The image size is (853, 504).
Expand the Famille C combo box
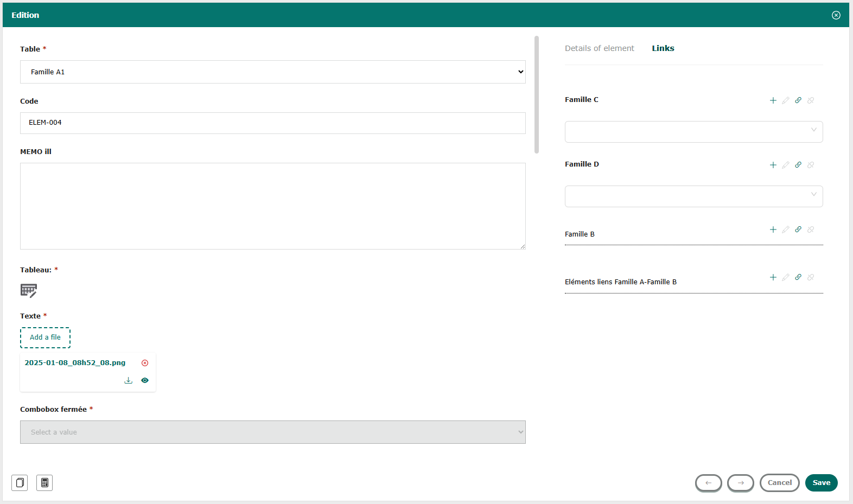click(x=693, y=132)
